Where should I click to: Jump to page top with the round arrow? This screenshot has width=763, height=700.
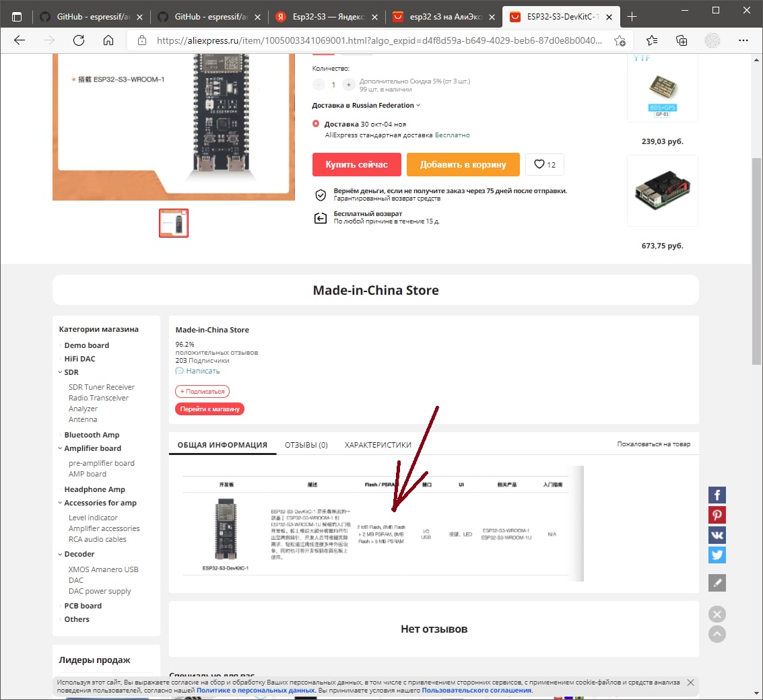[717, 634]
